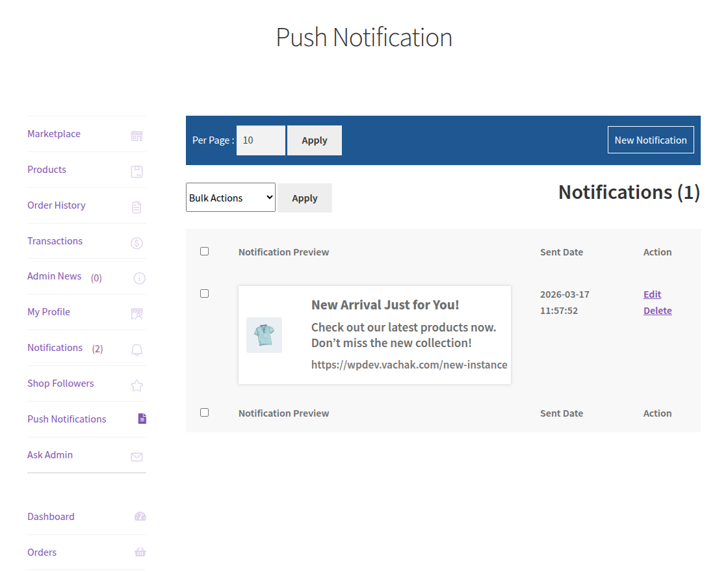Click the shirt thumbnail in the notification preview
Screen dimensions: 728x572
click(x=264, y=335)
